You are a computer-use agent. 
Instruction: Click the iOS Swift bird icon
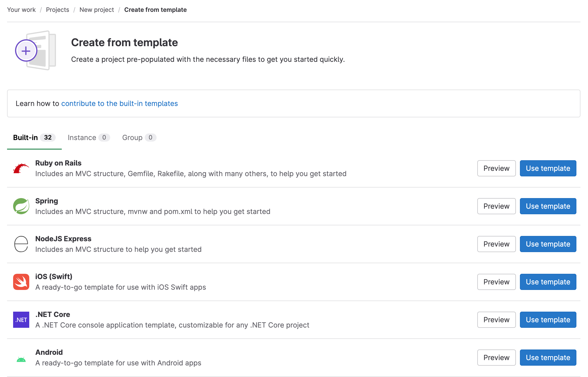coord(21,282)
